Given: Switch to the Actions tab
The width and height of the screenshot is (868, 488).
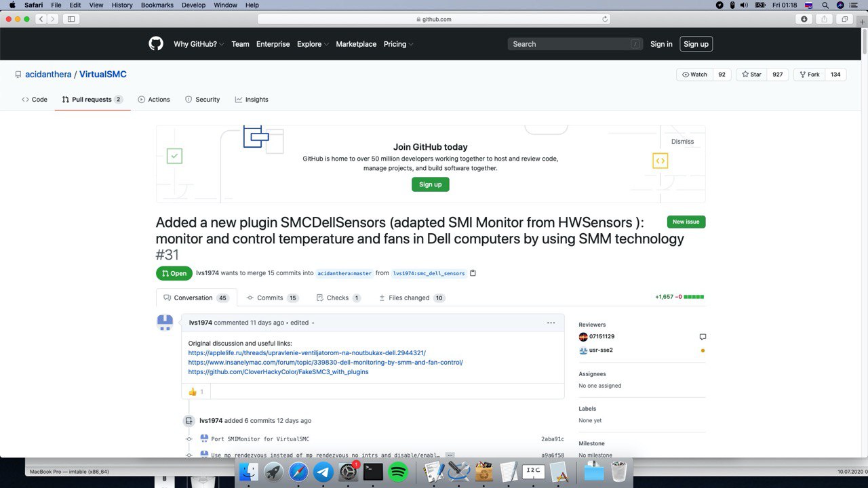Looking at the screenshot, I should (x=154, y=100).
